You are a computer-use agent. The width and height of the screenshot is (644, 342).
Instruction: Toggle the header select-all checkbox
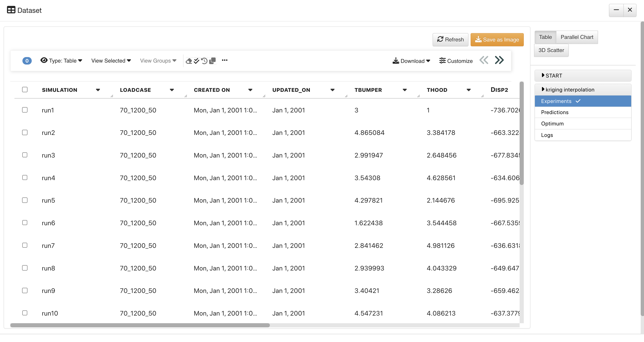(25, 90)
